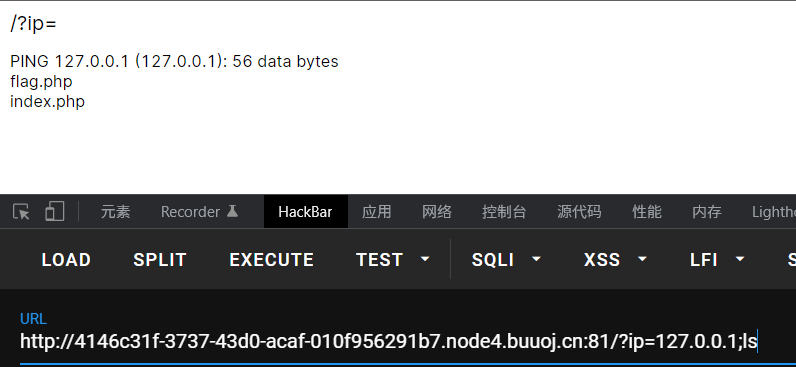Click the flask icon beside Recorder

coord(232,211)
